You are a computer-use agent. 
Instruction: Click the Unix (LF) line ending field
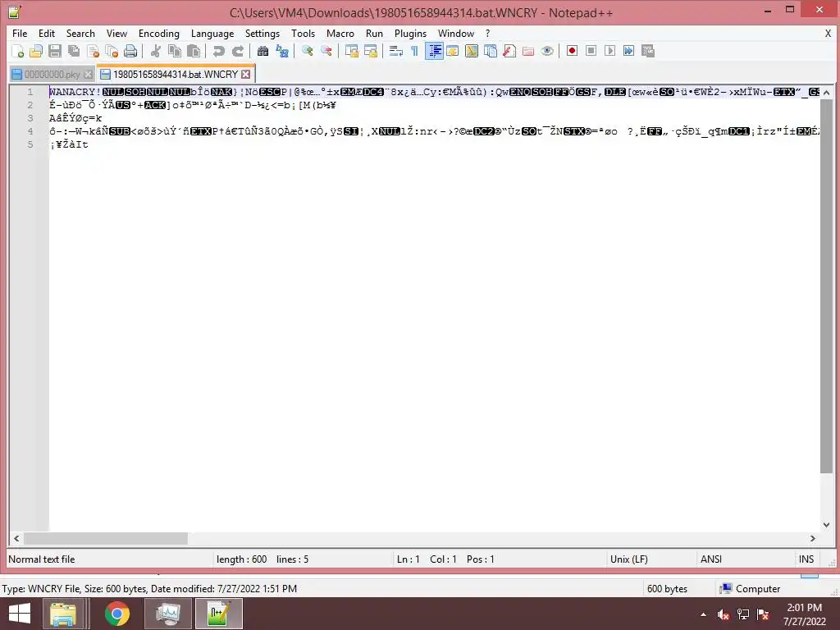[x=629, y=559]
